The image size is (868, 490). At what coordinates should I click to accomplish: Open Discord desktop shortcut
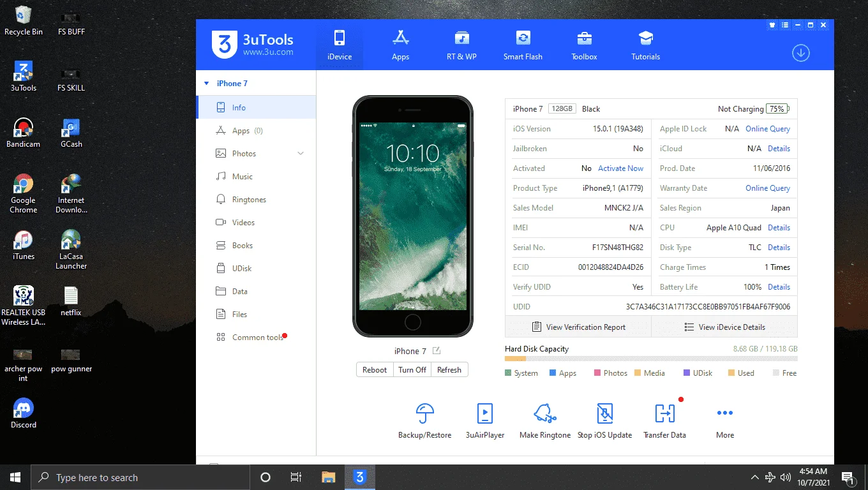(24, 413)
